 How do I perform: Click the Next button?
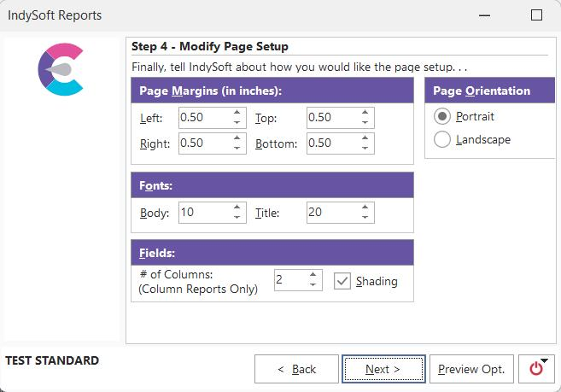coord(383,369)
